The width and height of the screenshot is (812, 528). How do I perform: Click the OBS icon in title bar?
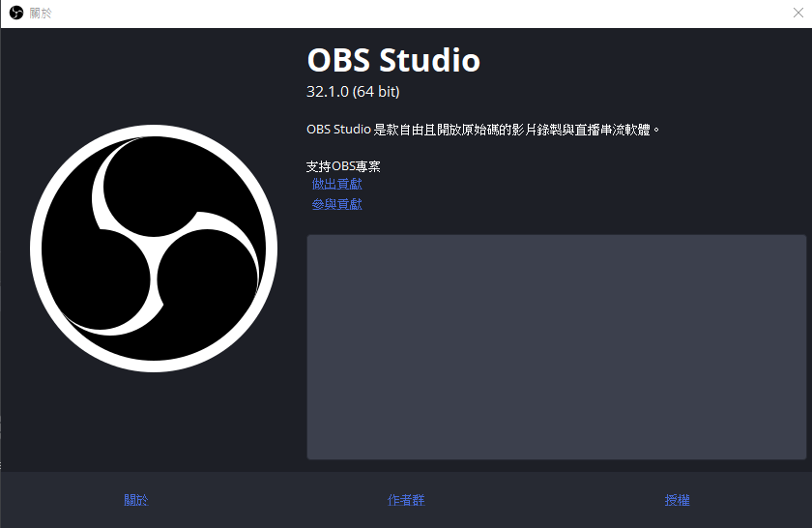coord(16,13)
